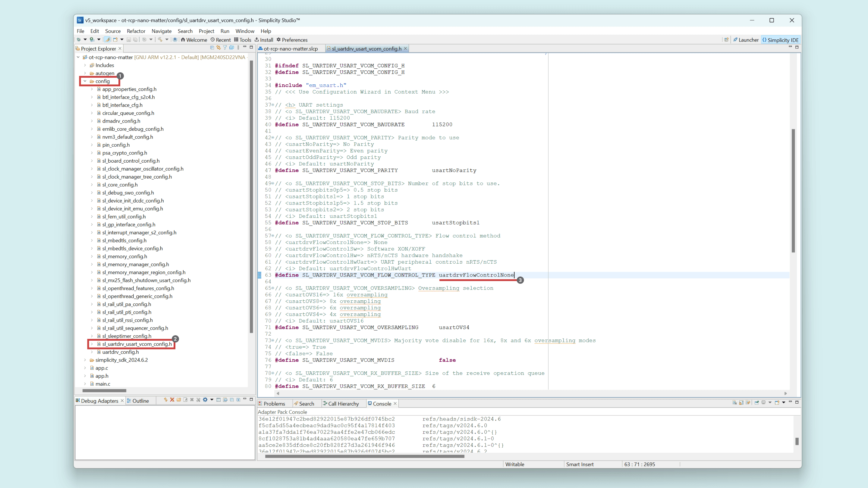
Task: Collapse the config folder tree node
Action: 85,81
